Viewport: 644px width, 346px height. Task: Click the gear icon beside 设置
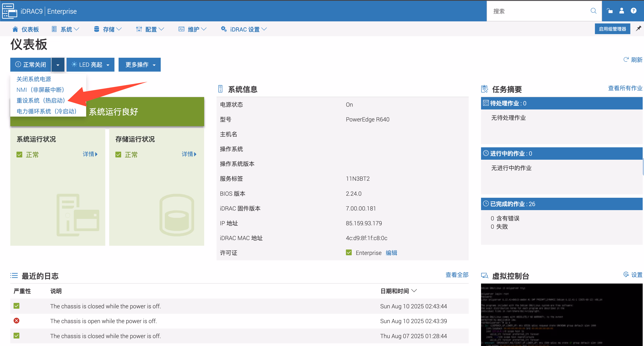[626, 274]
